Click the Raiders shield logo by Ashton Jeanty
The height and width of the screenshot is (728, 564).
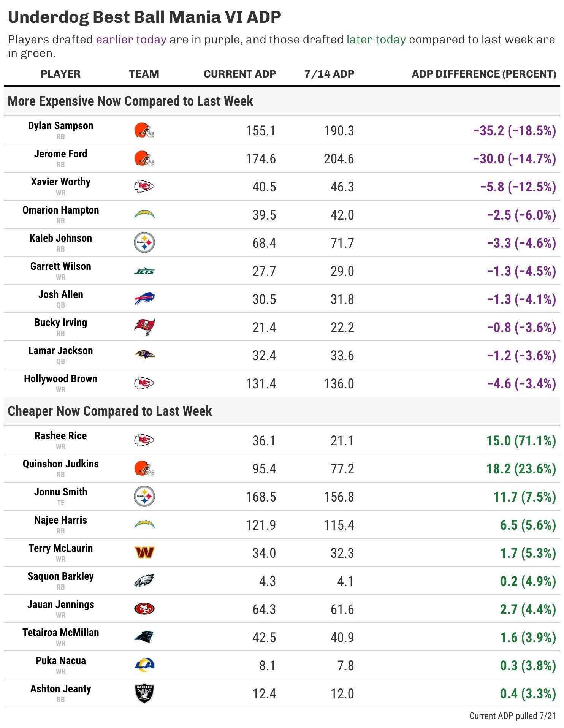pyautogui.click(x=144, y=693)
